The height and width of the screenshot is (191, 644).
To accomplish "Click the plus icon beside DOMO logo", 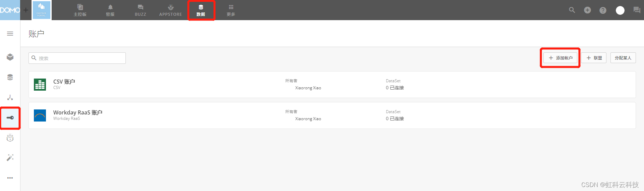I will click(26, 10).
